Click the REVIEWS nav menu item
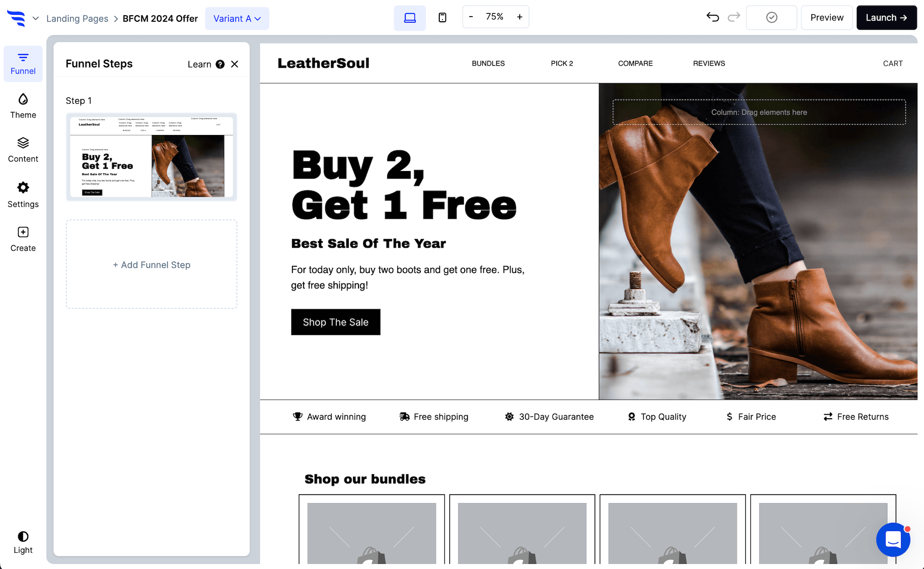 [x=709, y=63]
